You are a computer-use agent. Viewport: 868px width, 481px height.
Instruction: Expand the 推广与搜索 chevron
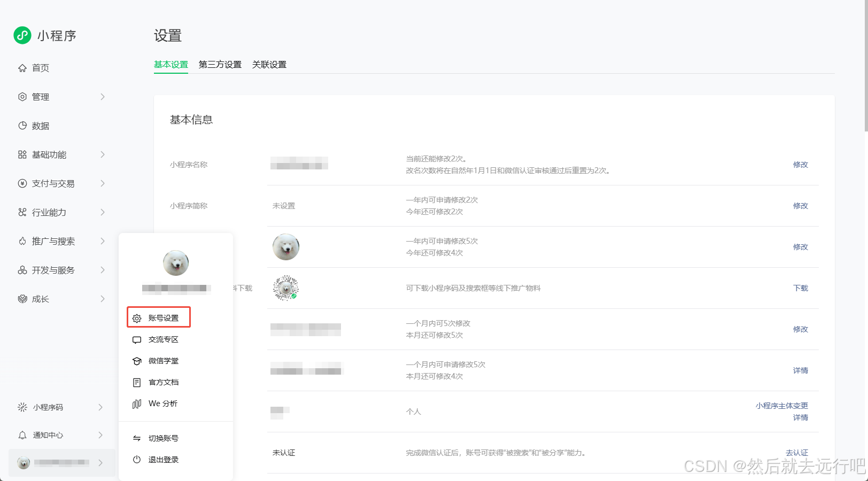103,241
